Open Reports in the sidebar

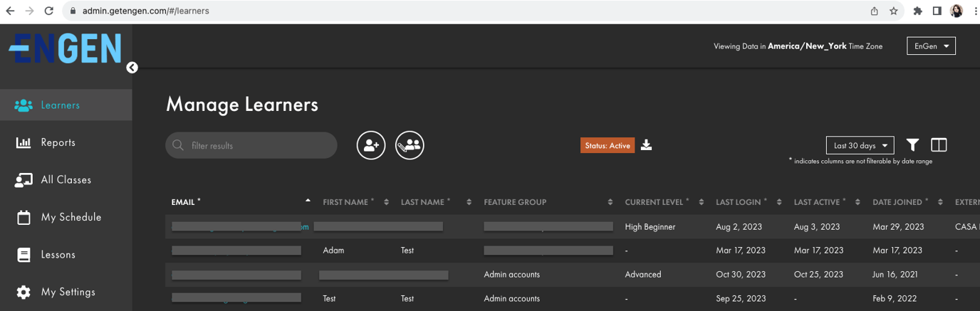coord(58,142)
